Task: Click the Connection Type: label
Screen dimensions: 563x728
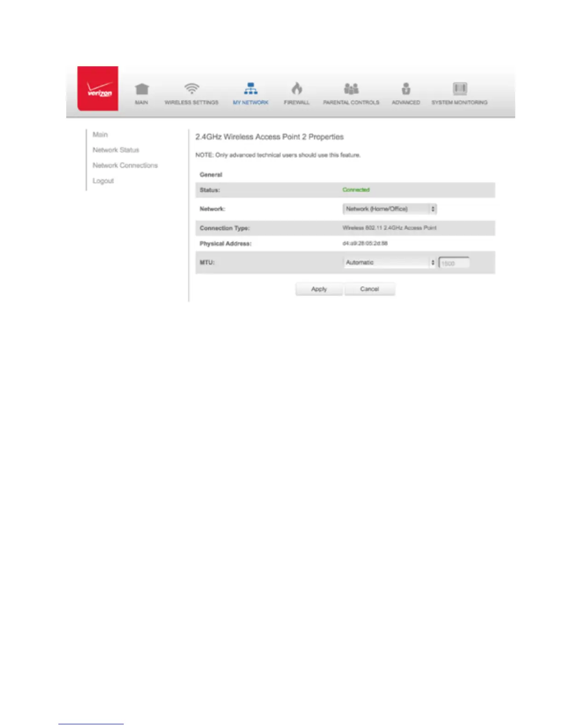Action: (x=224, y=228)
